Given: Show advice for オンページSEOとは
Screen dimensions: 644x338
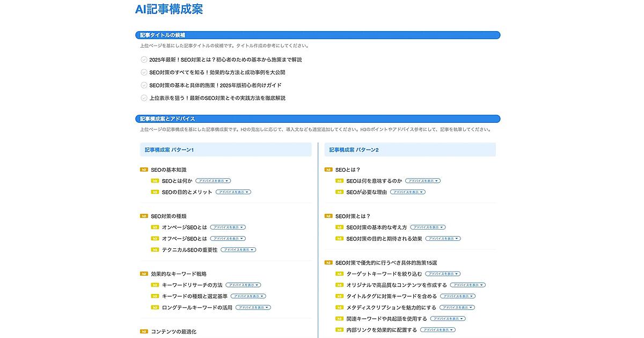Looking at the screenshot, I should click(x=228, y=227).
